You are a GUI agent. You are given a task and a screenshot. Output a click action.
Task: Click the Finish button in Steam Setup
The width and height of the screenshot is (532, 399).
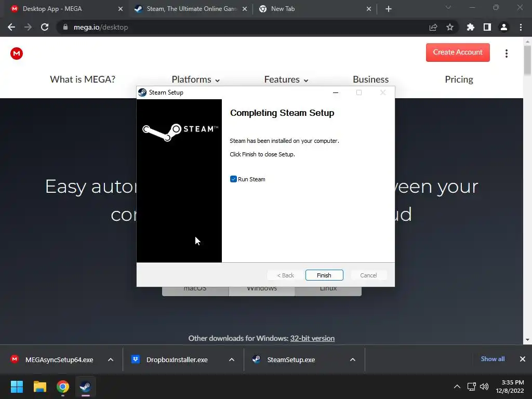coord(324,275)
